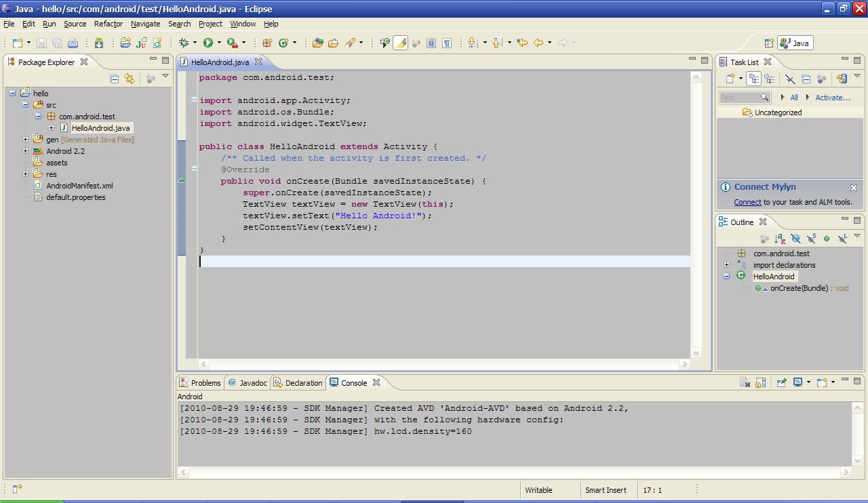Expand import declarations in Outline

727,265
